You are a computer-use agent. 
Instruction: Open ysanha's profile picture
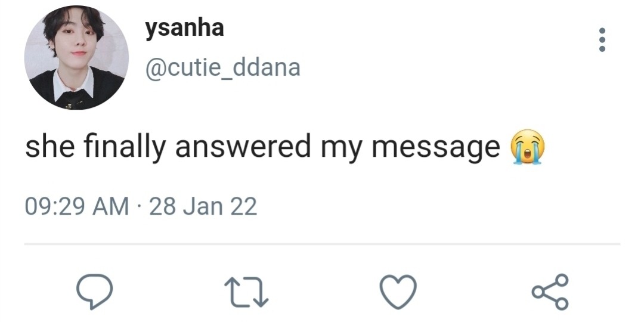tap(76, 57)
